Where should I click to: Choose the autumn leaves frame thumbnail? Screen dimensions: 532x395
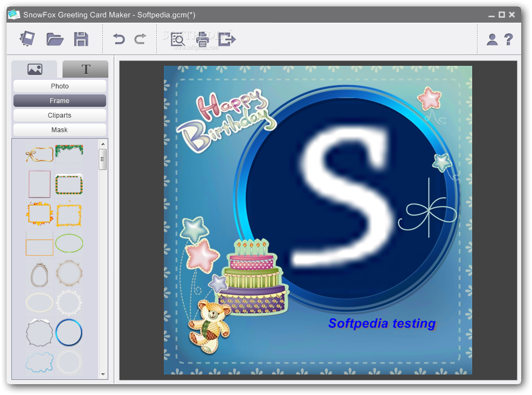click(40, 214)
